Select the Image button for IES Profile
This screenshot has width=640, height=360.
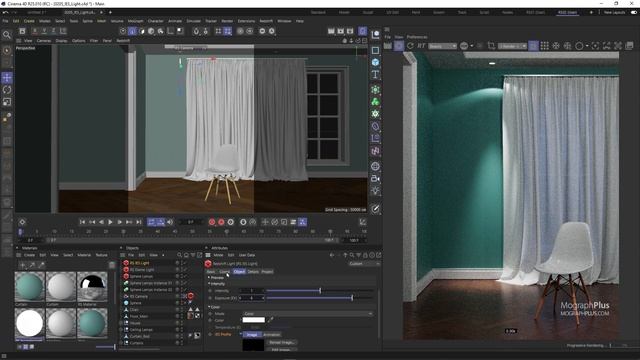[252, 334]
